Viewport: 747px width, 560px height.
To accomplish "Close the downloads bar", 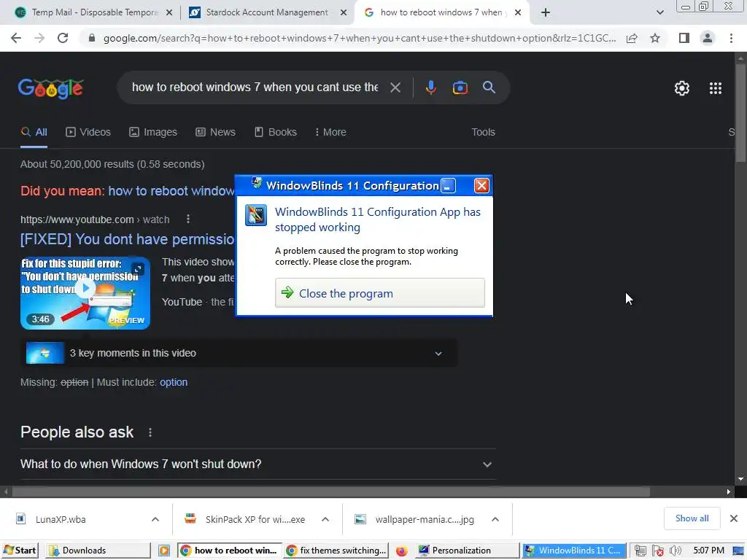I will 734,518.
